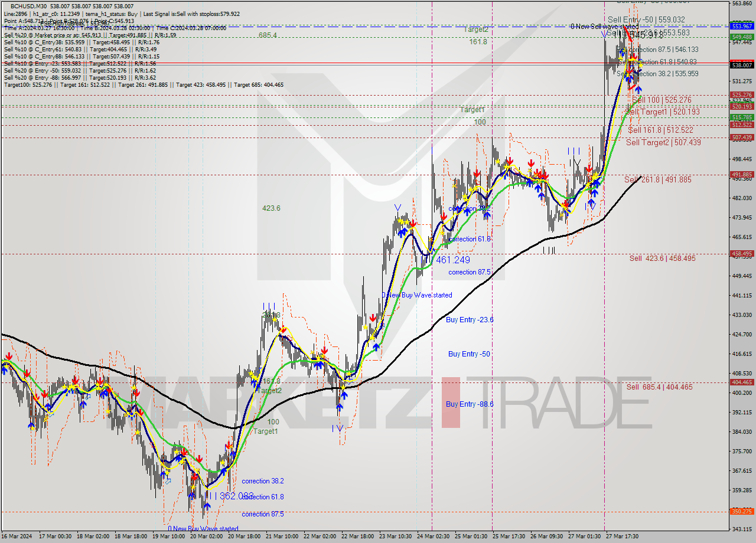Image resolution: width=756 pixels, height=543 pixels.
Task: Click the 424.700 price axis value
Action: (x=742, y=334)
